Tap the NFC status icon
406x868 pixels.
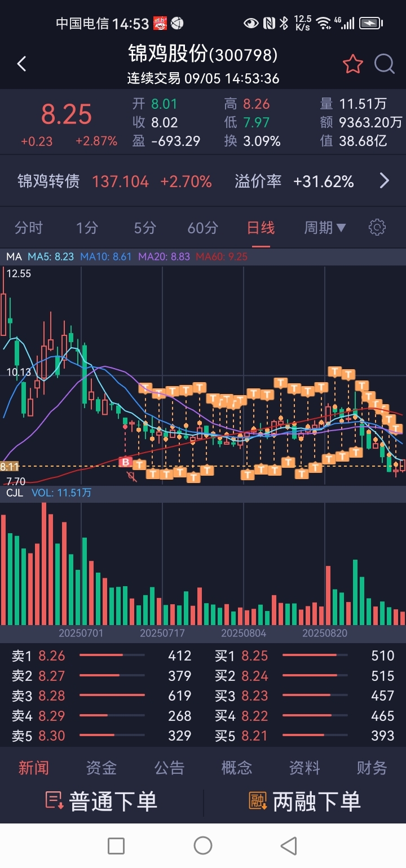tap(269, 23)
